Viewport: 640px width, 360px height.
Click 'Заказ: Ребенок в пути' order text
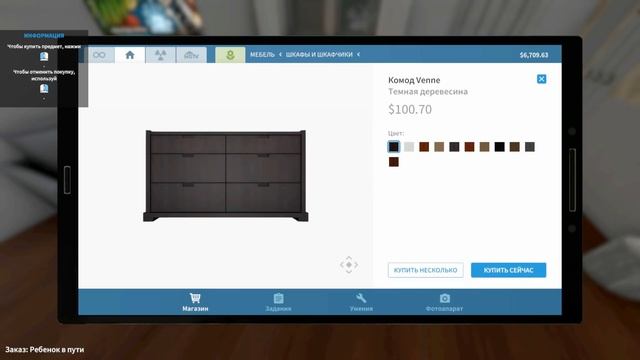pos(45,349)
